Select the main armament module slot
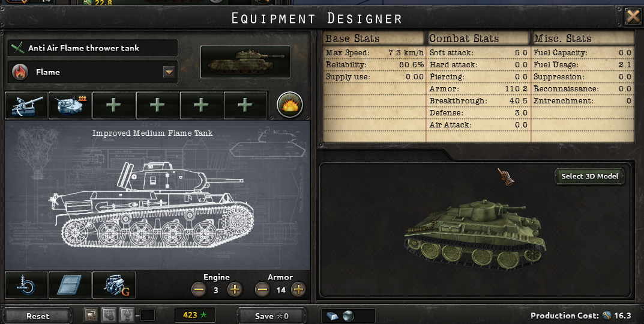 26,105
